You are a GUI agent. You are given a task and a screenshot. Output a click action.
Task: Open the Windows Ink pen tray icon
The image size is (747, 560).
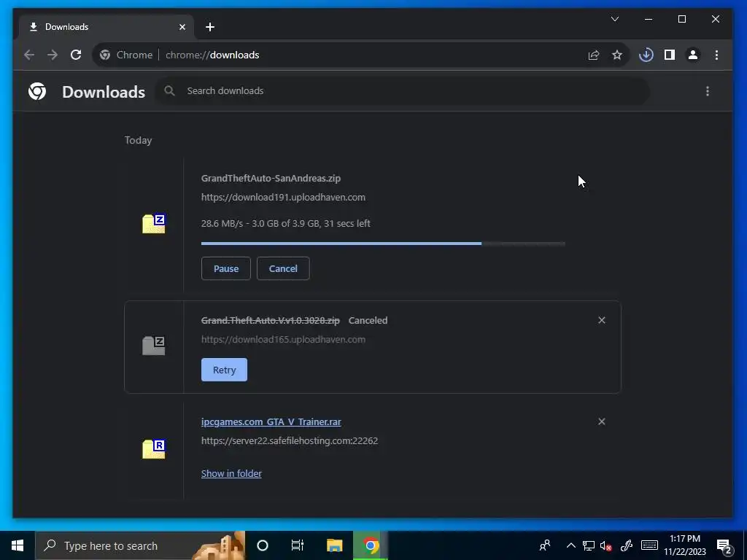(x=627, y=545)
